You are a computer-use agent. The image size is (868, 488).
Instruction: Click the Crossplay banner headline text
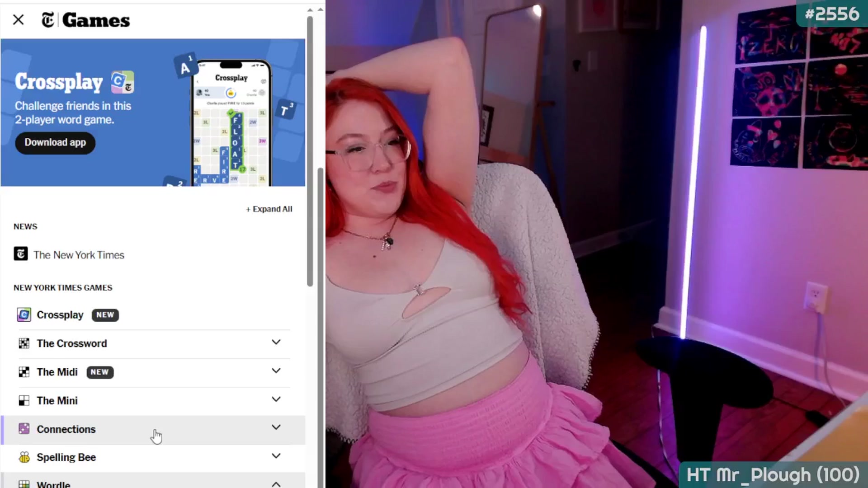[x=59, y=82]
